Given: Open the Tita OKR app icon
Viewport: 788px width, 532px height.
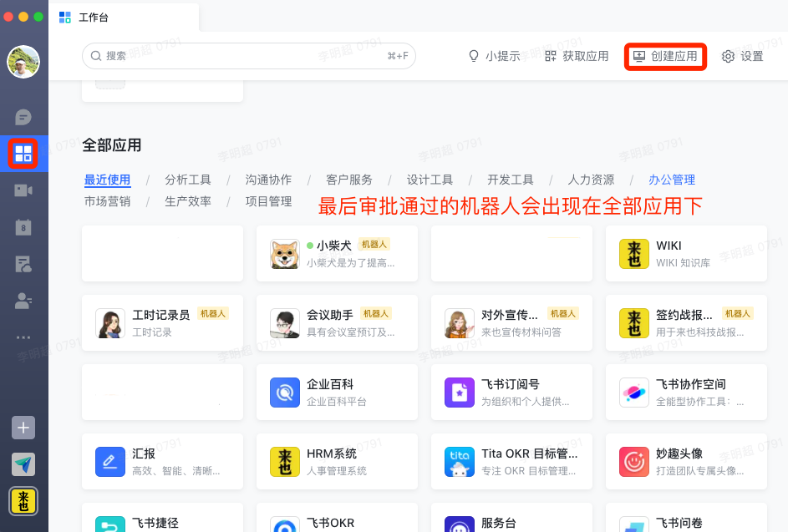Looking at the screenshot, I should coord(460,462).
